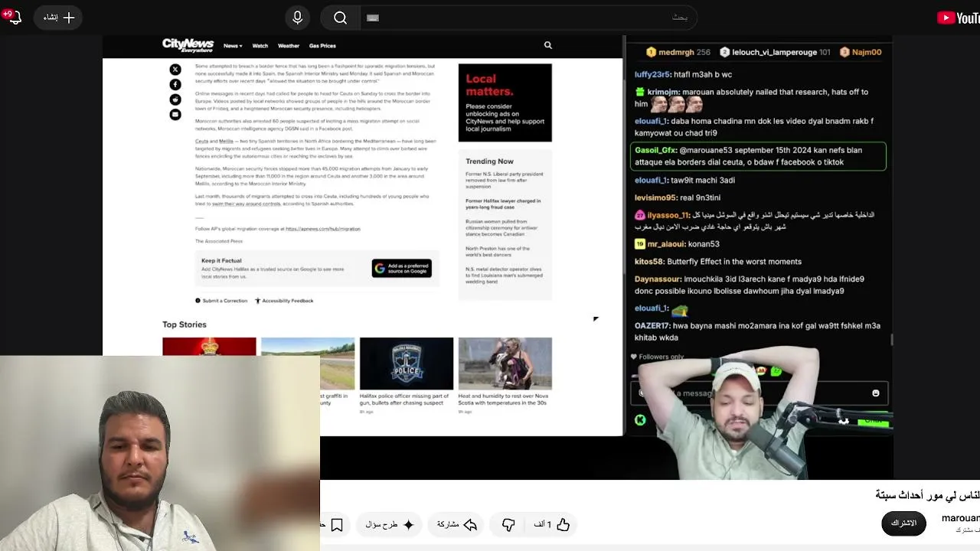Click the Ask a question (طرح سؤال) button
Image resolution: width=980 pixels, height=551 pixels.
point(390,524)
